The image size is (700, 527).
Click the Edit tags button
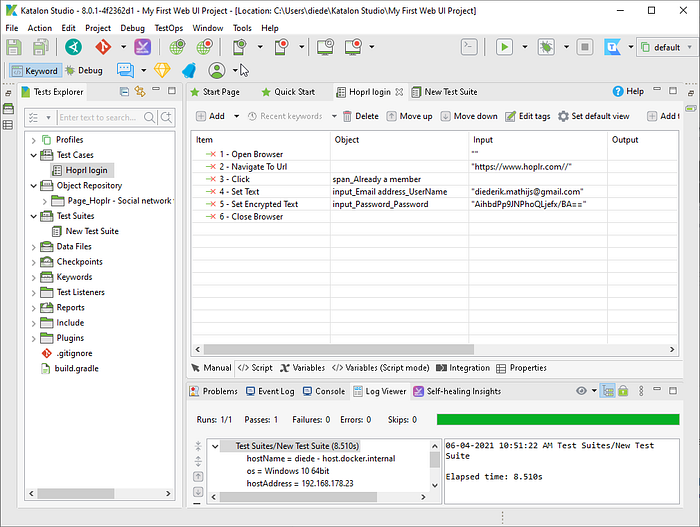click(x=528, y=116)
